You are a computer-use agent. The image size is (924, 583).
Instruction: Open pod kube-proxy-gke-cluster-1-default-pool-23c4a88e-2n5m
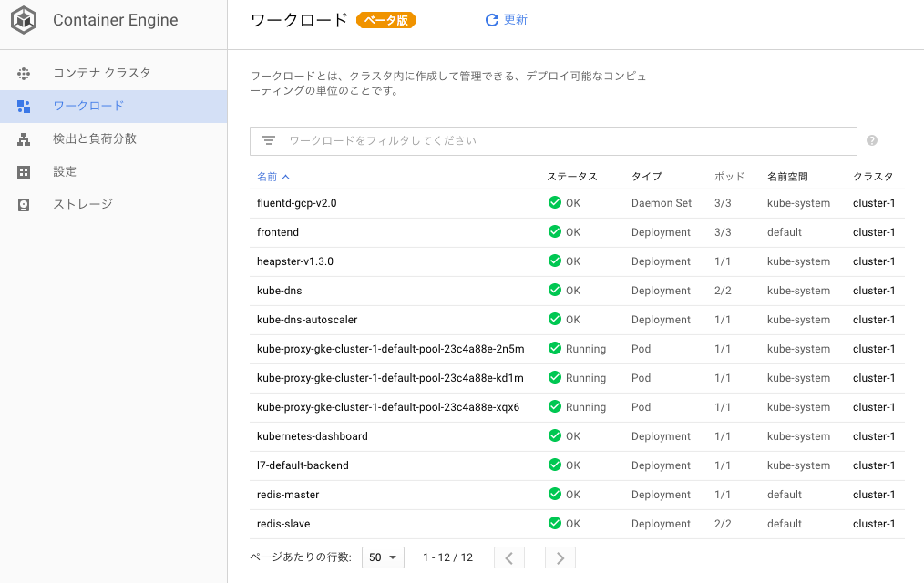pos(390,349)
